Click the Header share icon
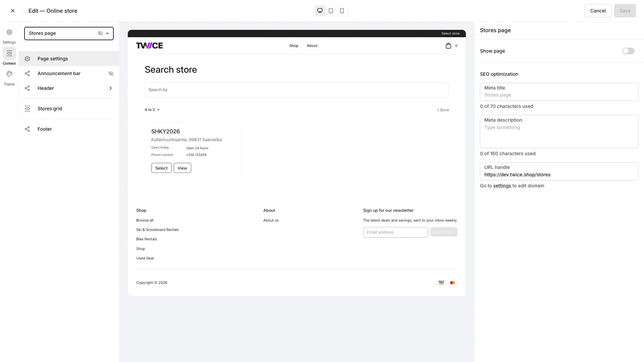The width and height of the screenshot is (644, 362). [x=28, y=88]
